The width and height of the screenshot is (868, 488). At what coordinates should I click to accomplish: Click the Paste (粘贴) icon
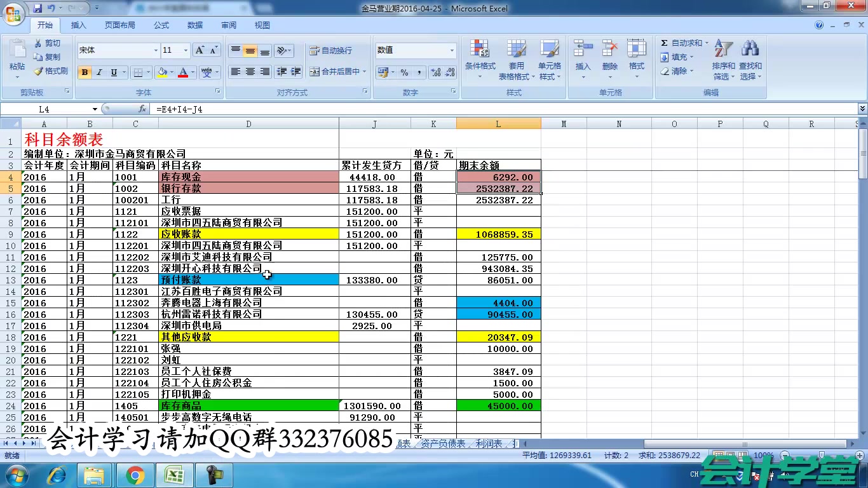tap(16, 57)
